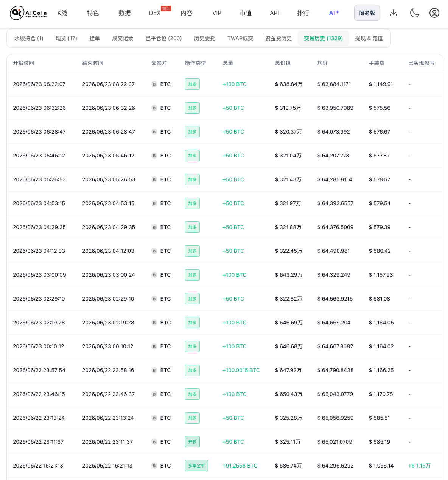The image size is (448, 480).
Task: Click the 总价值 column header
Action: (283, 63)
